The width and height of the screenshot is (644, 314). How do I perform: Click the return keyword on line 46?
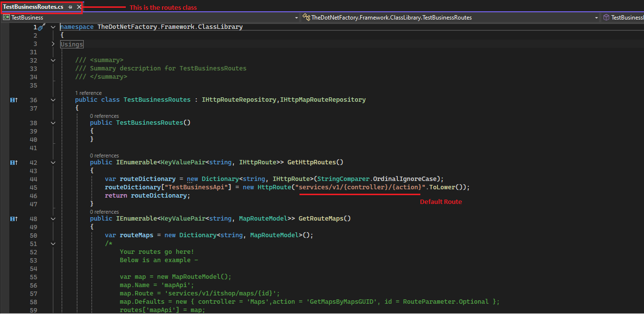[x=116, y=196]
